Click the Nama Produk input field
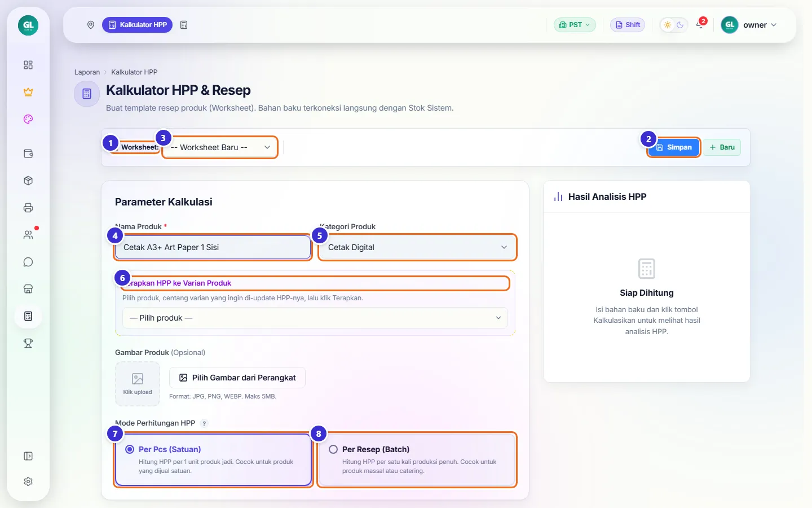The width and height of the screenshot is (812, 508). (213, 247)
